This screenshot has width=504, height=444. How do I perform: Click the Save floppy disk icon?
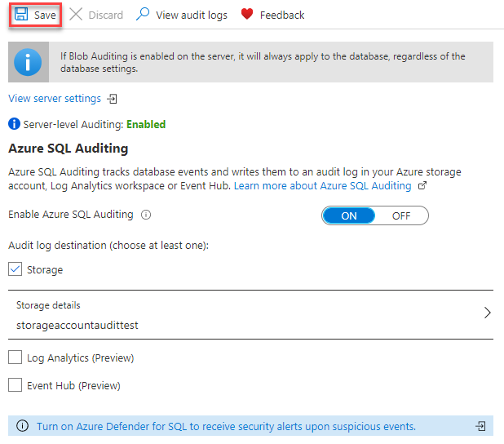tap(21, 15)
